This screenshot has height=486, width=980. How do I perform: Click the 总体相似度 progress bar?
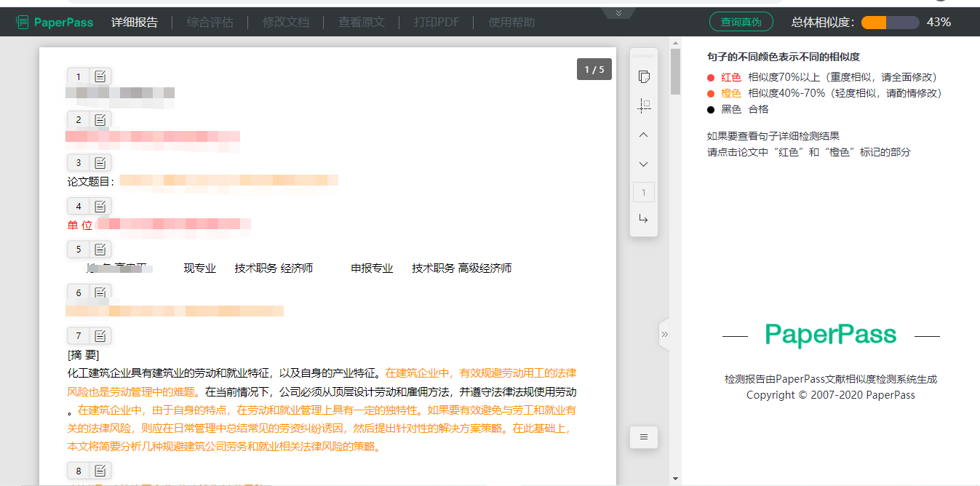(890, 23)
